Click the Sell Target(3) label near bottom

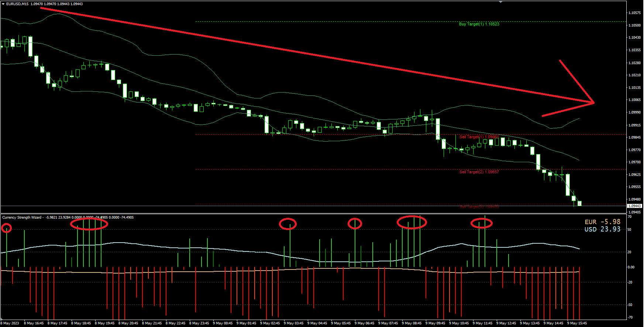(x=479, y=206)
